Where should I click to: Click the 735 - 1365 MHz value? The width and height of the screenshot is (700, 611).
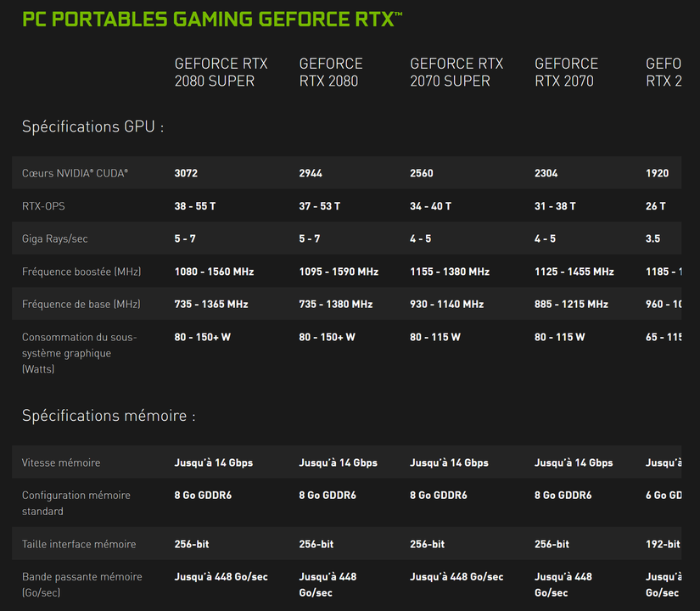(211, 304)
